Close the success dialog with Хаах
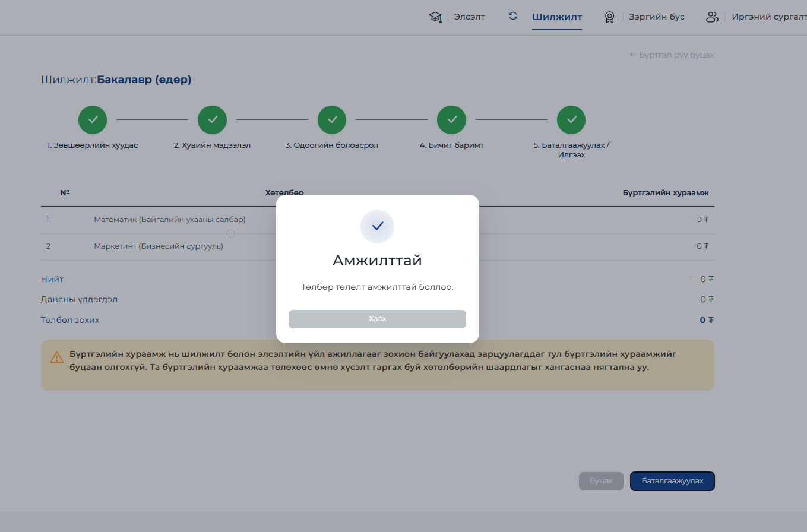807x532 pixels. pyautogui.click(x=377, y=319)
